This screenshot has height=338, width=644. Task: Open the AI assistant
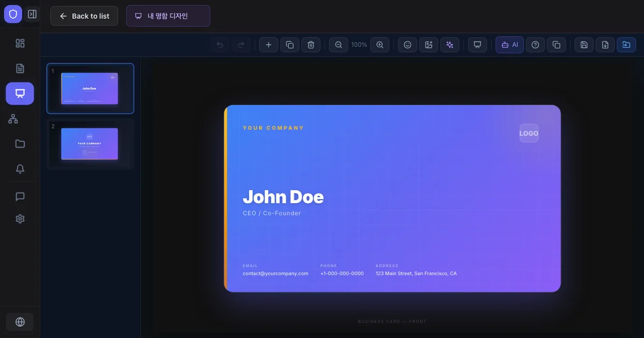[509, 45]
